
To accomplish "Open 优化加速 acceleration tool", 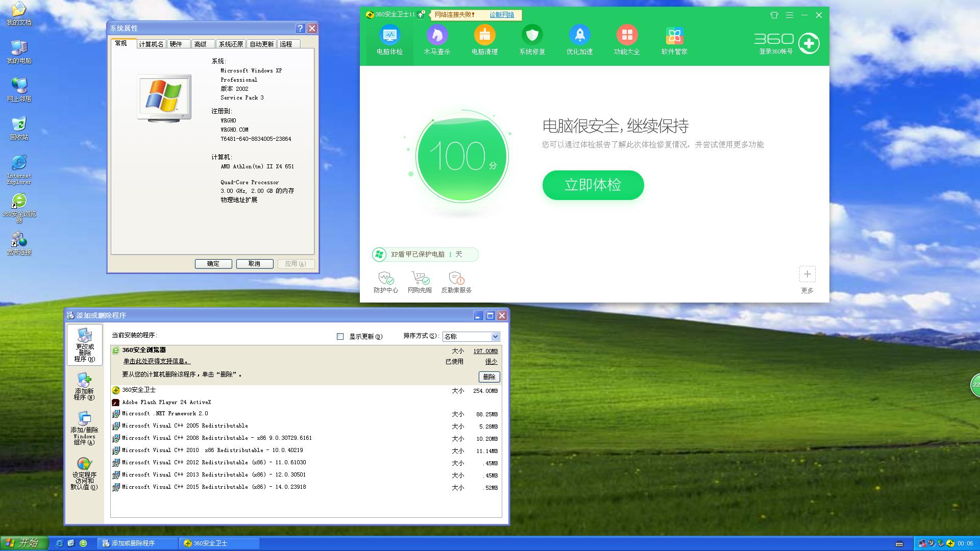I will pyautogui.click(x=579, y=41).
